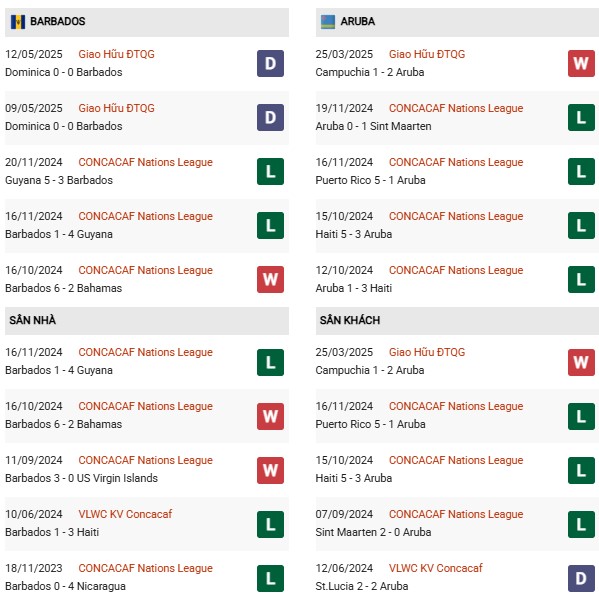
Task: Click the Barbados flag icon
Action: (18, 22)
